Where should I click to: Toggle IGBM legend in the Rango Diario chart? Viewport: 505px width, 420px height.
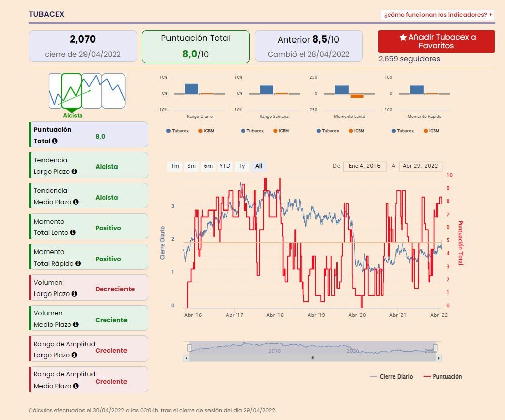(206, 131)
